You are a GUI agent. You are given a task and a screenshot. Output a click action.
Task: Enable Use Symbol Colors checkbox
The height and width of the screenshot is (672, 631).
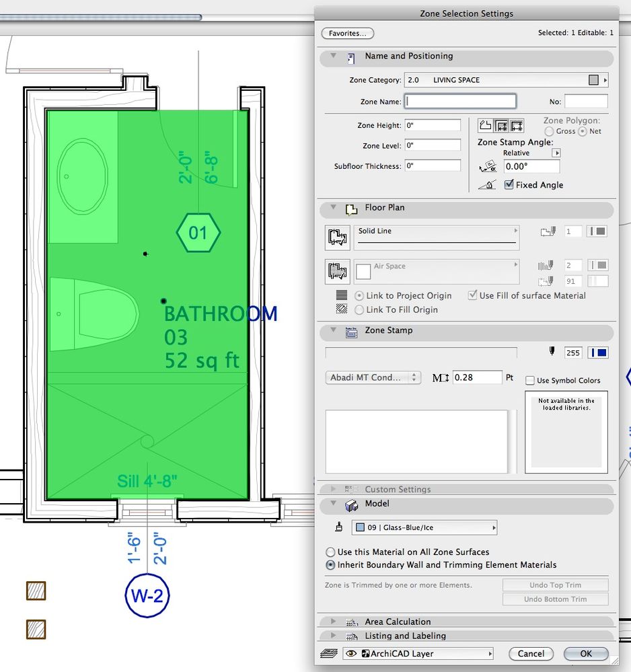click(530, 381)
